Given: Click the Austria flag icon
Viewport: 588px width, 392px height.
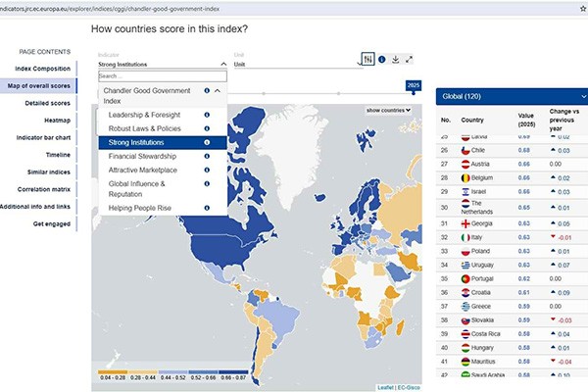Looking at the screenshot, I should (465, 164).
